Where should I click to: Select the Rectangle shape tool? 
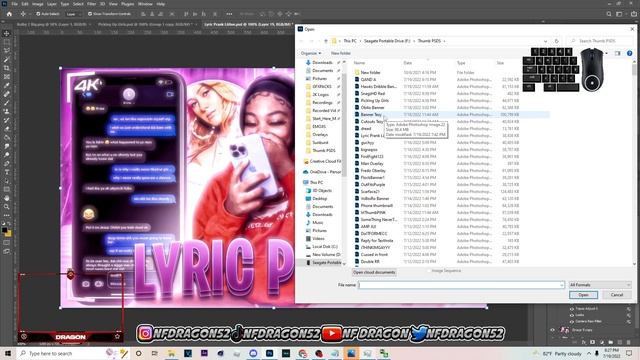tap(7, 189)
